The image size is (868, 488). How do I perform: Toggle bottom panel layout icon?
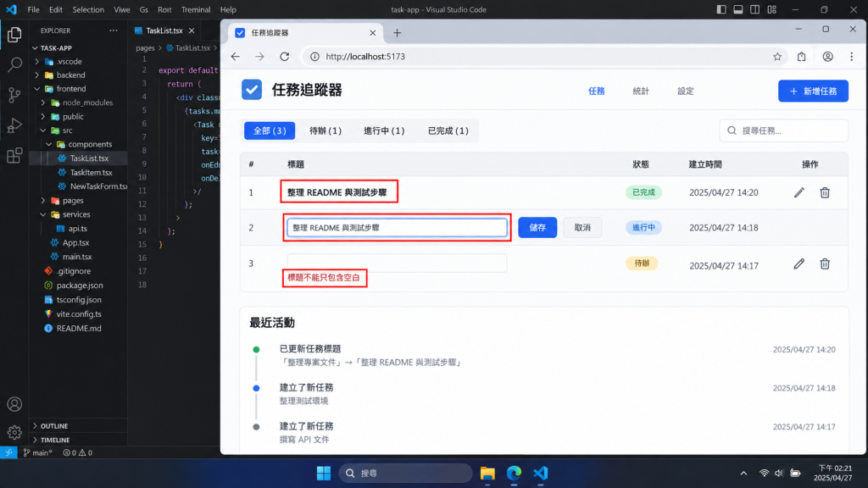click(738, 9)
